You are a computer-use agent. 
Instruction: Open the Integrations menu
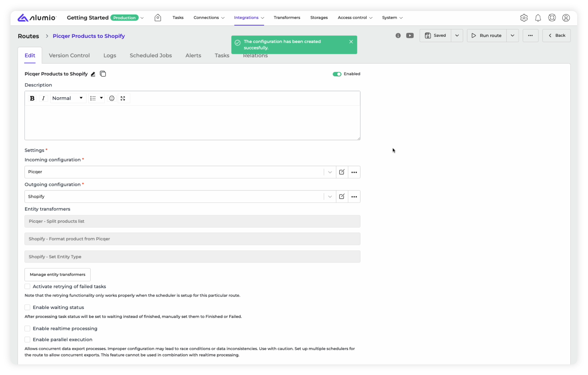coord(249,17)
